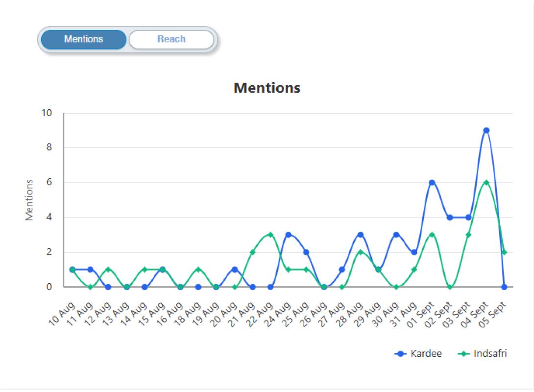Click the green Indsafri legend diamond marker
Screen dimensions: 534x392
(x=464, y=354)
